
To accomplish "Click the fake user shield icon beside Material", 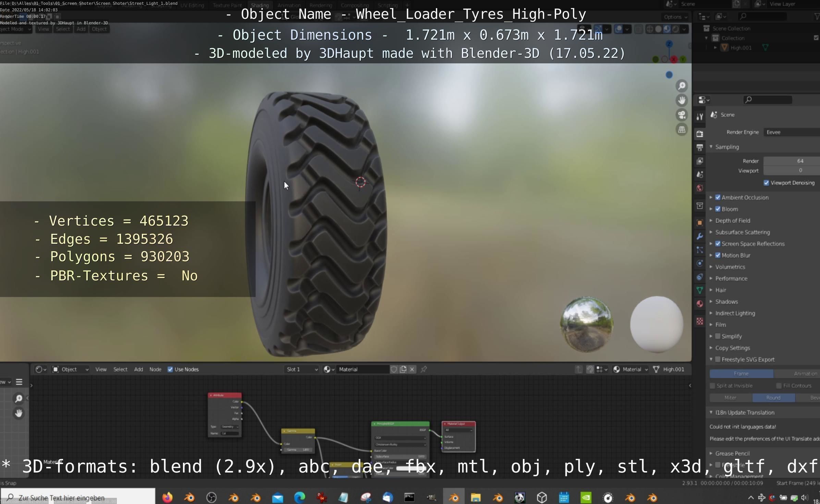I will click(x=394, y=369).
